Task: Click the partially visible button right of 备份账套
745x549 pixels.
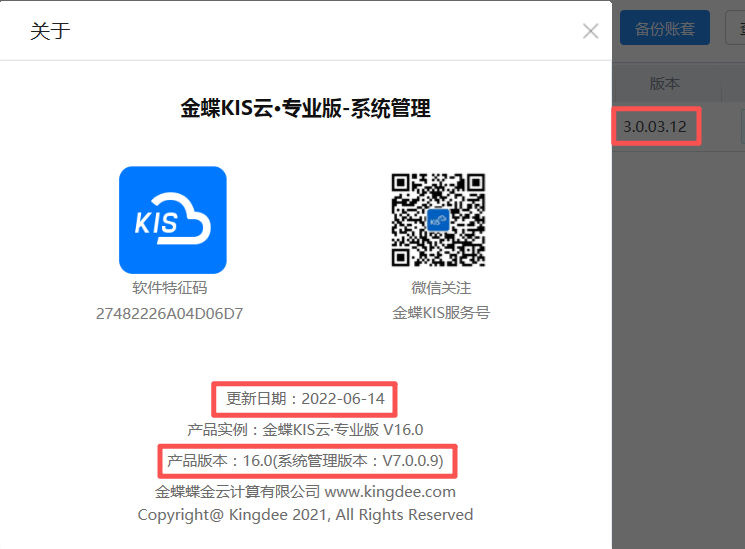Action: point(735,28)
